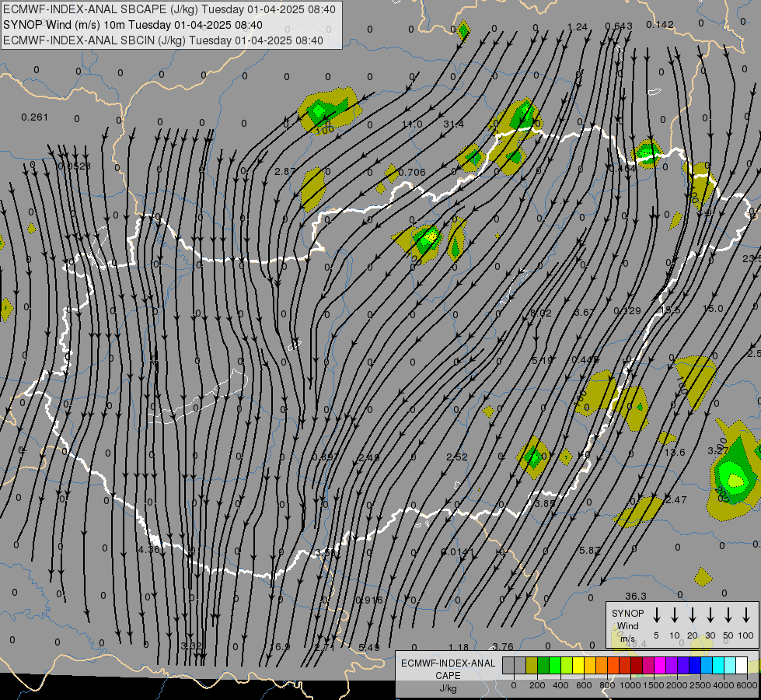Click the 5.49 value on the map
761x700 pixels.
point(369,648)
